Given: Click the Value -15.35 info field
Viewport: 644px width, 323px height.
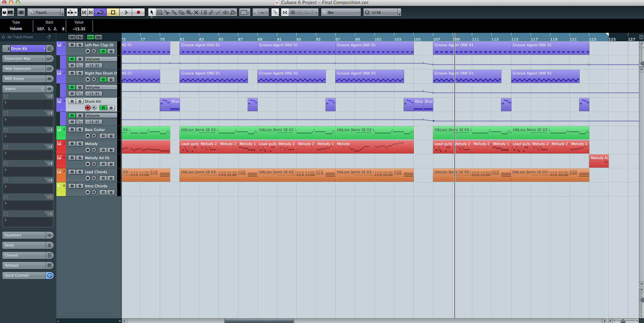Looking at the screenshot, I should 79,29.
